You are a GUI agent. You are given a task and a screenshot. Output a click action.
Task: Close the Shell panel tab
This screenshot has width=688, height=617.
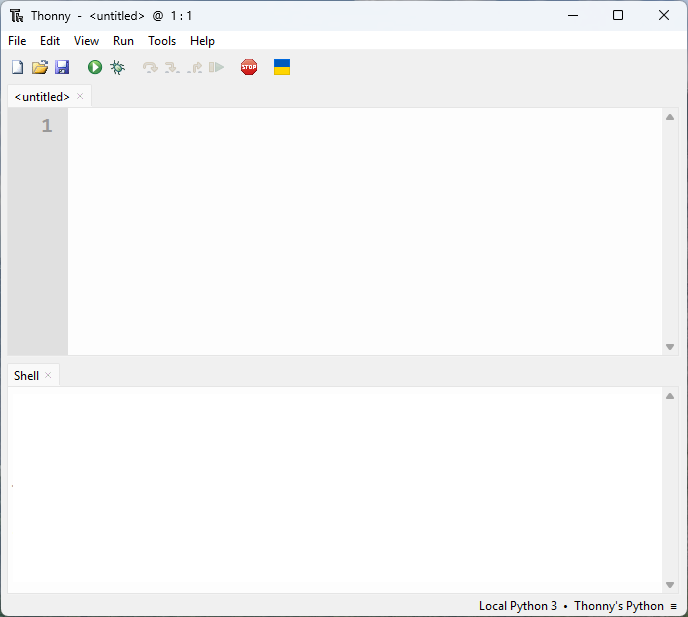point(48,376)
